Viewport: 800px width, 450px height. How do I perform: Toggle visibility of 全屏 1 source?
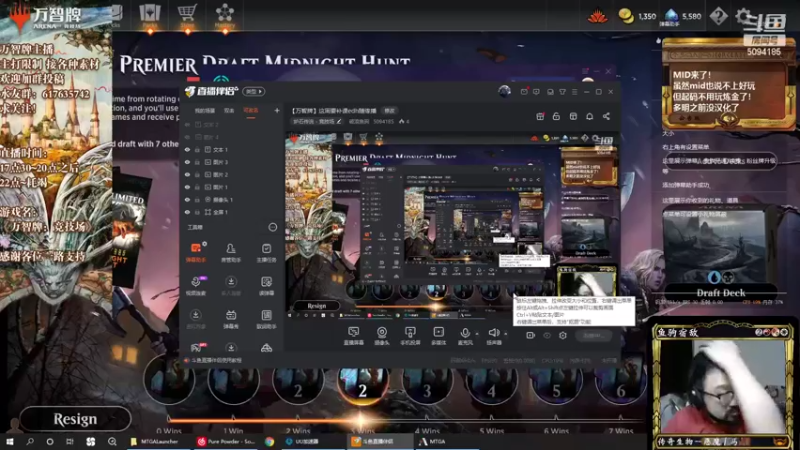point(187,212)
